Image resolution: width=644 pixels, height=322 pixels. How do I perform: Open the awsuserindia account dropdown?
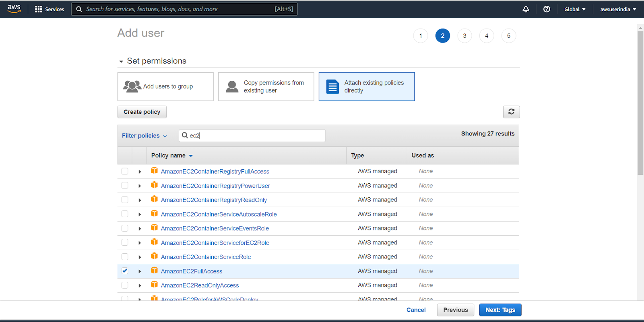pos(618,9)
